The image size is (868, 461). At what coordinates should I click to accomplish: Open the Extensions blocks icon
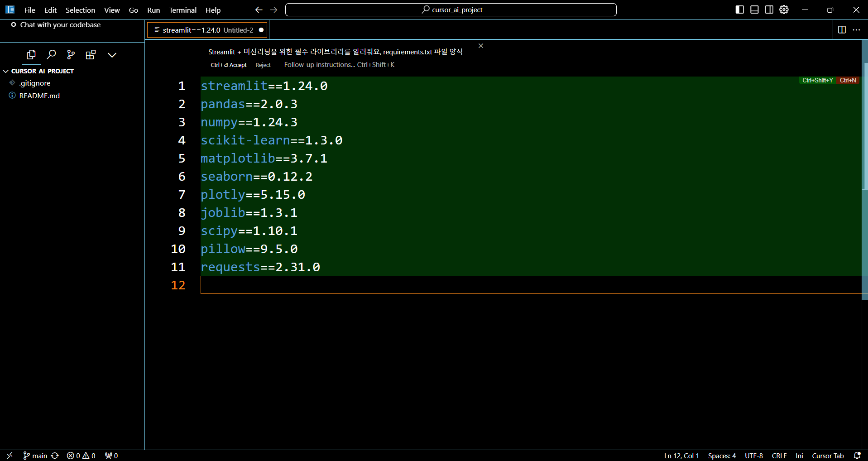click(x=91, y=55)
